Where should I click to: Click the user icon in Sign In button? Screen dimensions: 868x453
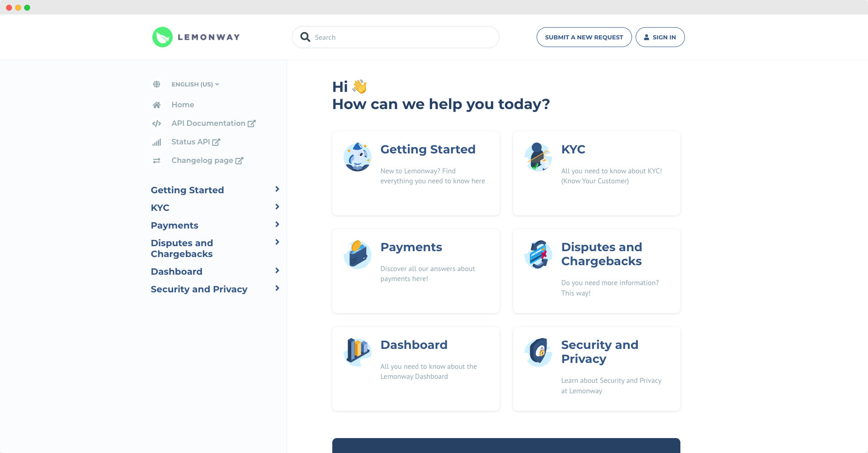(x=646, y=37)
